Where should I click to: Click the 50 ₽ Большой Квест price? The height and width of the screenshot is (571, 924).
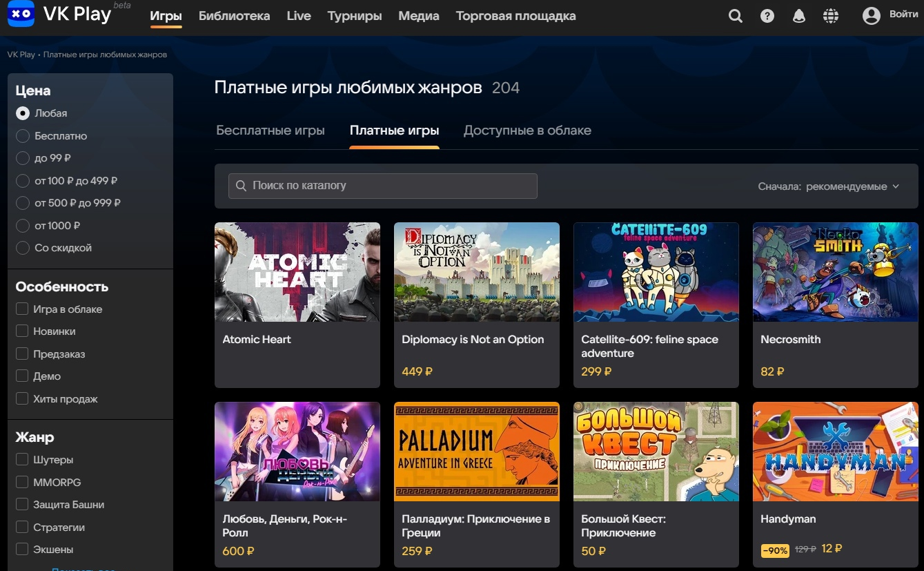click(x=593, y=551)
